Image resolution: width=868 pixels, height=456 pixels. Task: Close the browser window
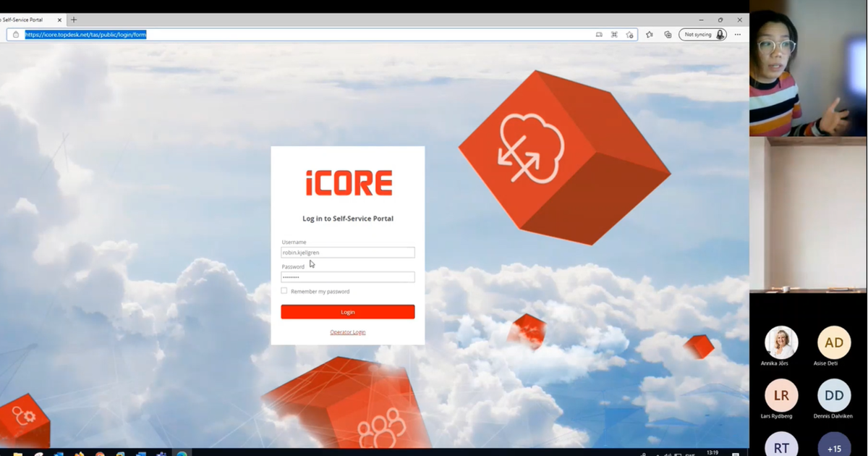[x=739, y=20]
